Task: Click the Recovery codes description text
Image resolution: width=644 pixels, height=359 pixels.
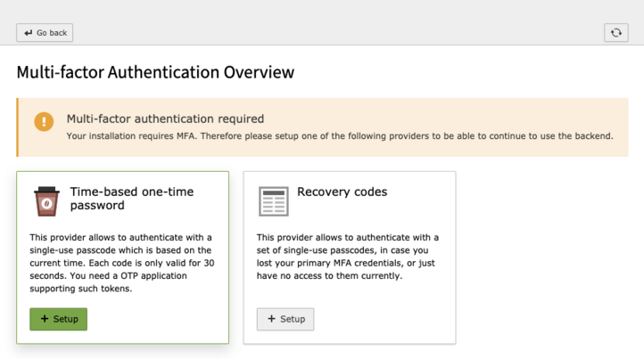Action: (x=348, y=257)
